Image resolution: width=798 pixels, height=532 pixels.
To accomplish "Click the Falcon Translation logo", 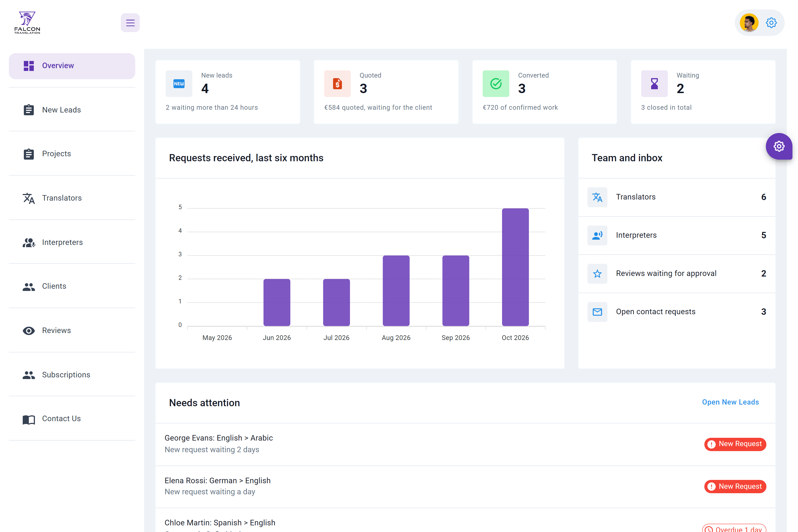I will pos(27,23).
